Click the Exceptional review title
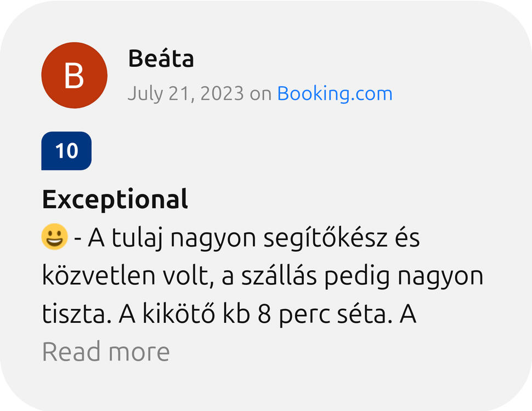Image resolution: width=532 pixels, height=411 pixels. coord(115,199)
